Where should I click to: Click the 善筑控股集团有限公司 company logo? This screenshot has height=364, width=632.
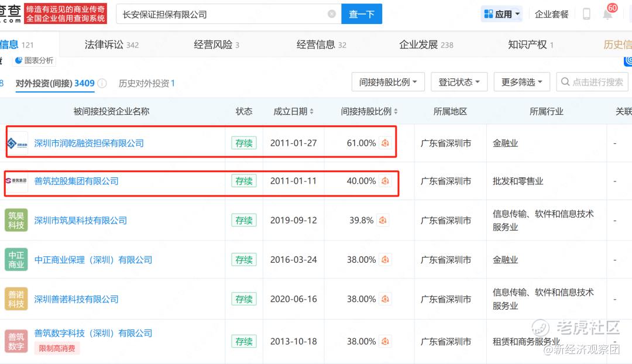16,181
